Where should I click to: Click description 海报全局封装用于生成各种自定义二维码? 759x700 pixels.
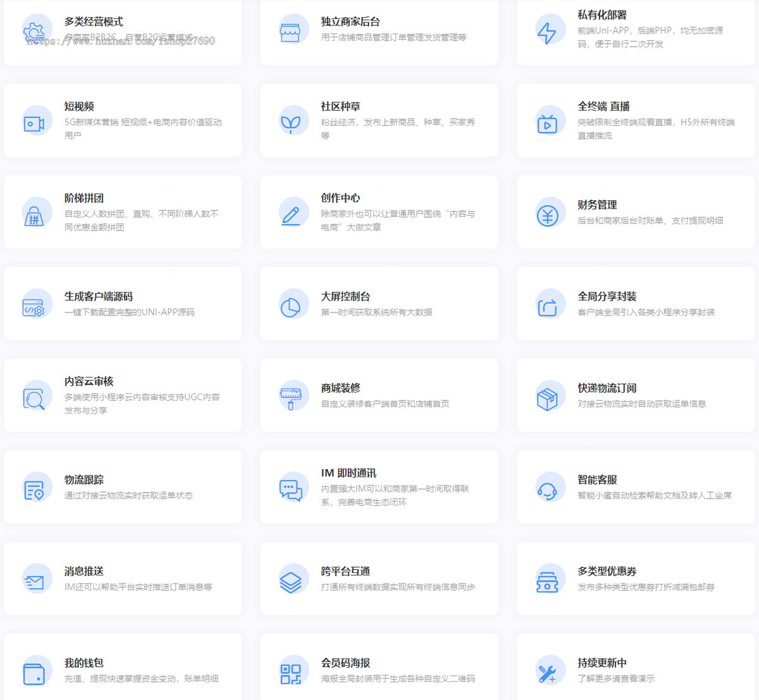click(x=398, y=679)
